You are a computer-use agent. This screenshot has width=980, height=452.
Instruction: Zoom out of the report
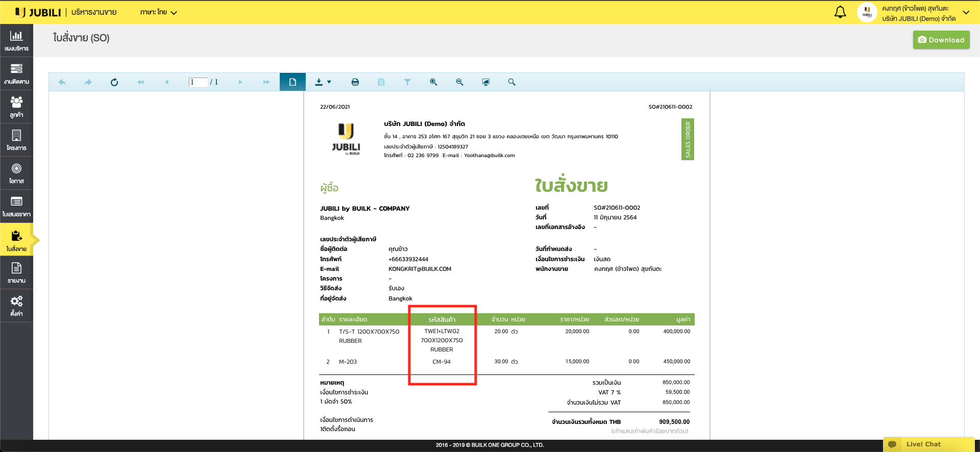459,82
